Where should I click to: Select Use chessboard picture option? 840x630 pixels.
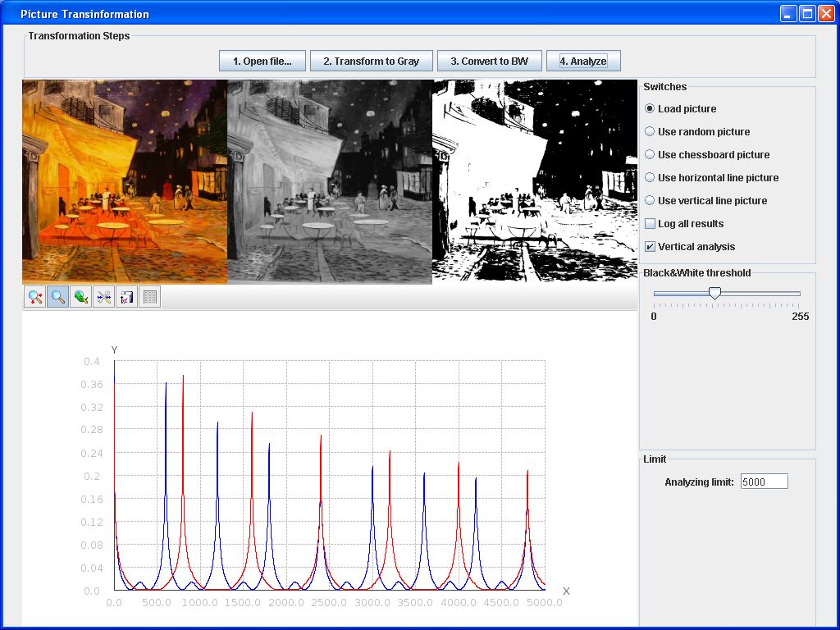[651, 154]
